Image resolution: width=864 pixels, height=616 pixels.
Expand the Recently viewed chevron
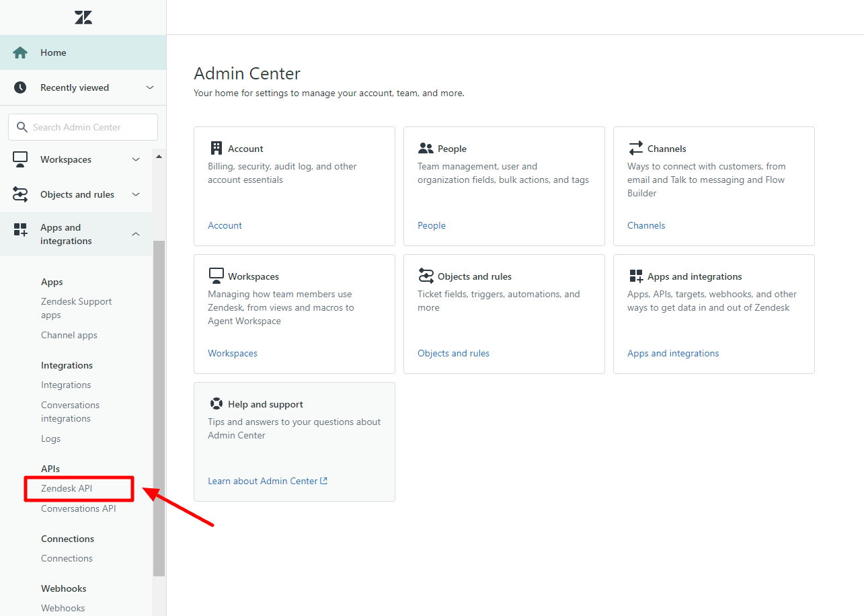click(x=150, y=87)
